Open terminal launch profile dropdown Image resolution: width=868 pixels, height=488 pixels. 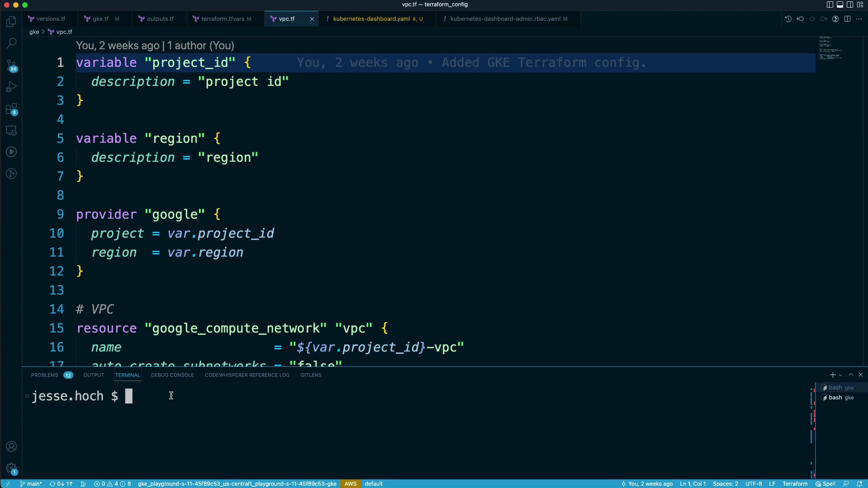tap(840, 375)
